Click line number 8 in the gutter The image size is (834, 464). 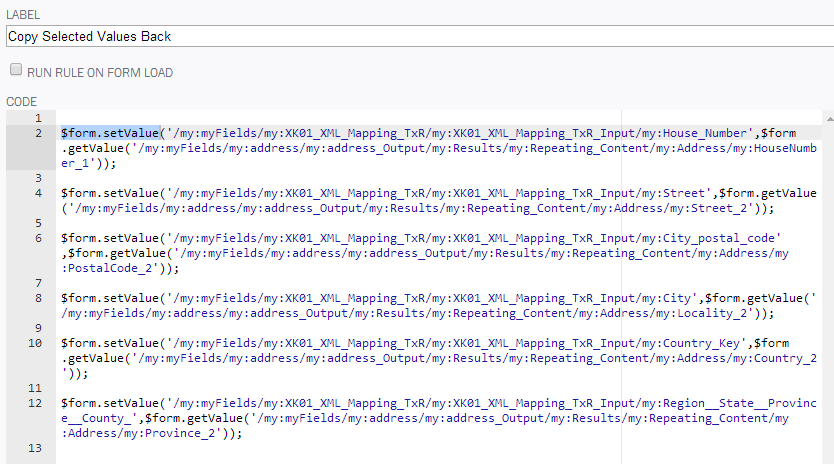pyautogui.click(x=38, y=299)
